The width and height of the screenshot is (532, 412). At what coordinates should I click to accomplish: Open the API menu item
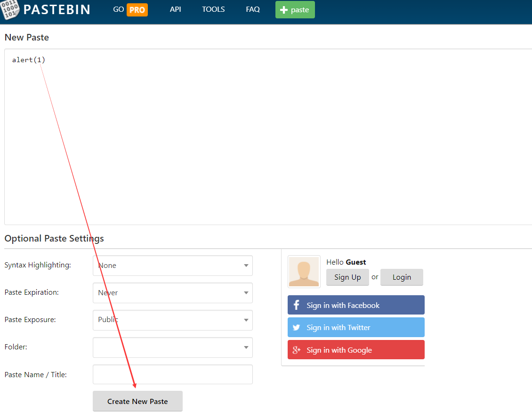point(176,9)
